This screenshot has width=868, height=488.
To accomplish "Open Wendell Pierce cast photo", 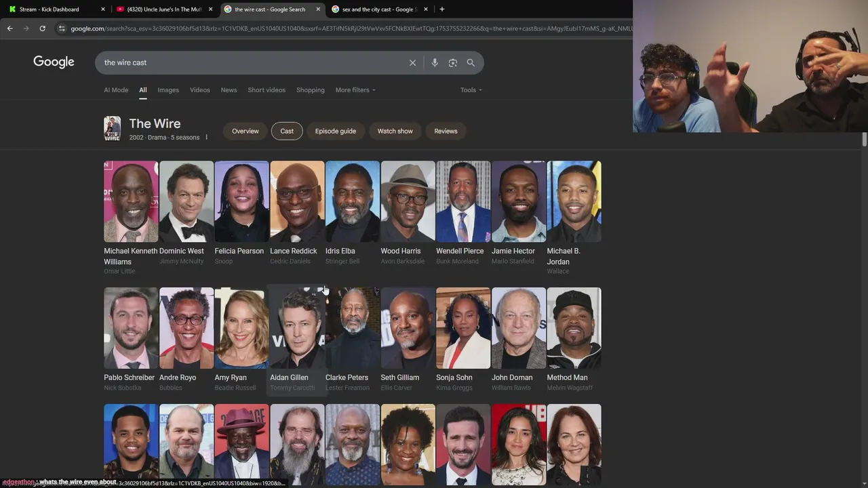I will coord(463,201).
